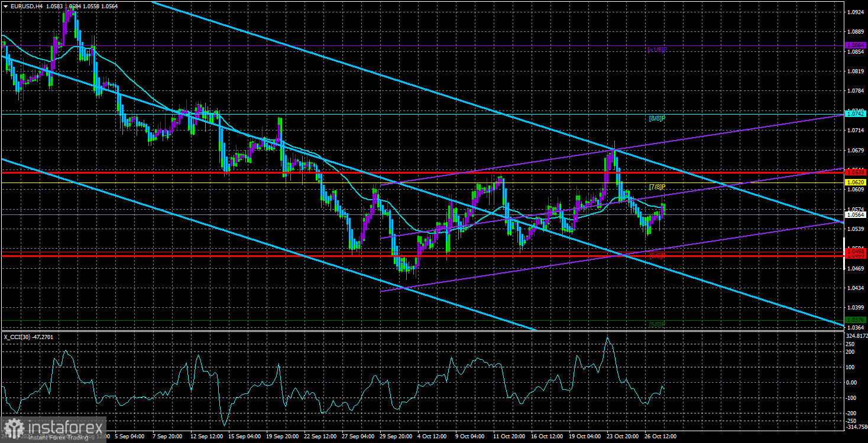Viewport: 868px width, 443px height.
Task: Click the 1.0889 price scale value
Action: pos(856,32)
